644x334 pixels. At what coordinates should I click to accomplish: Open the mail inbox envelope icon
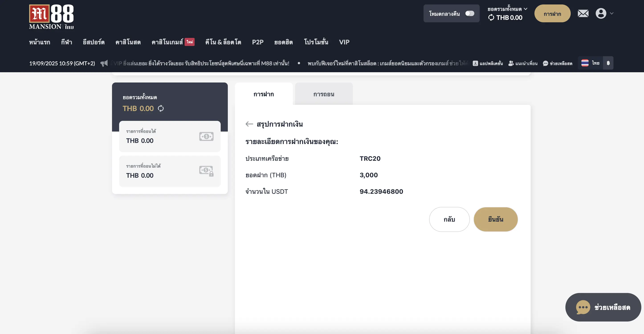click(583, 14)
